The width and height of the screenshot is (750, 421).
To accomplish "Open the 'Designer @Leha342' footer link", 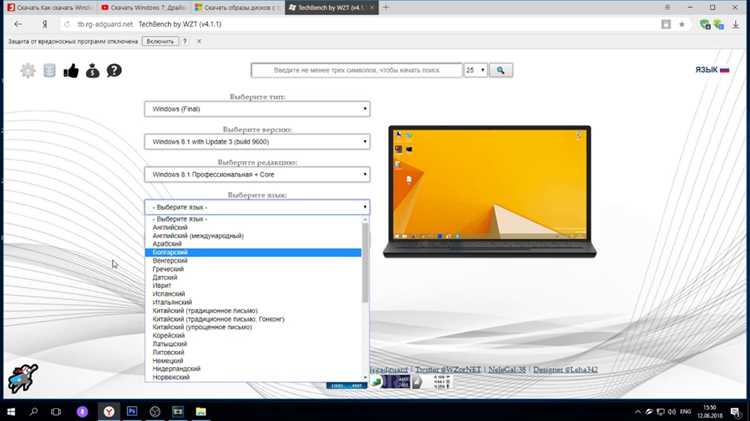I will point(565,370).
